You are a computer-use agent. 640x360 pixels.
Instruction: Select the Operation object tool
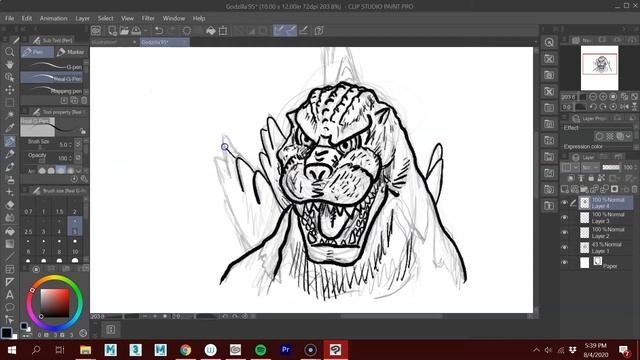(x=9, y=77)
